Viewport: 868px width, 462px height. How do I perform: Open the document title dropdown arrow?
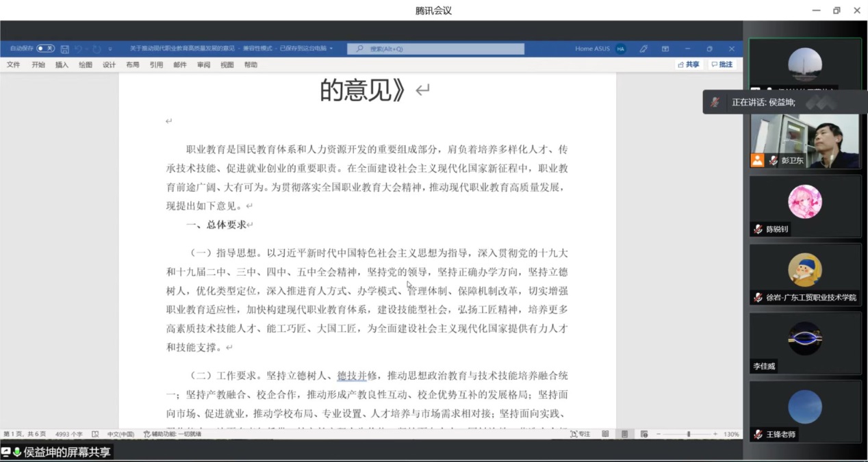pos(331,49)
